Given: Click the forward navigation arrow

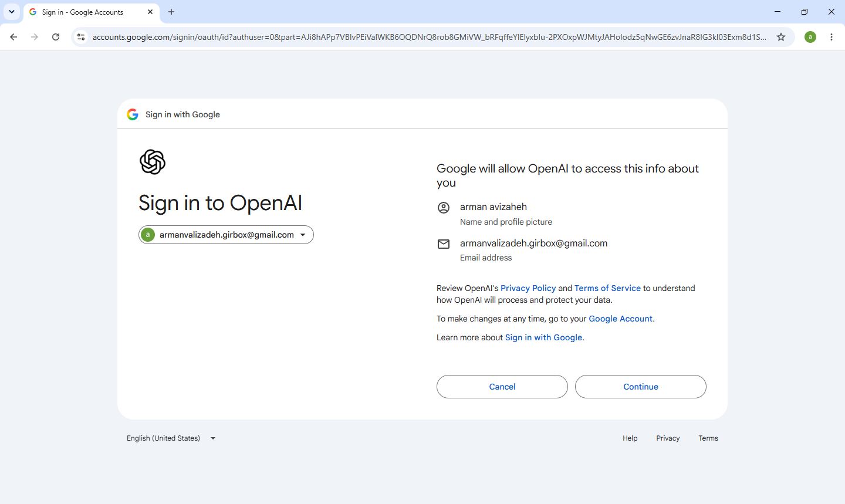Looking at the screenshot, I should click(x=35, y=37).
